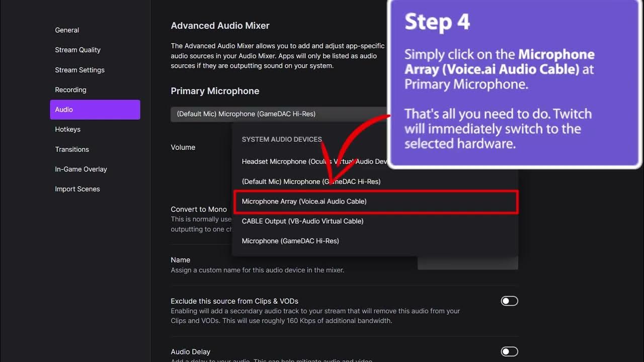
Task: Pick Microphone (GameDAC Hi-Res) last list entry
Action: [375, 241]
